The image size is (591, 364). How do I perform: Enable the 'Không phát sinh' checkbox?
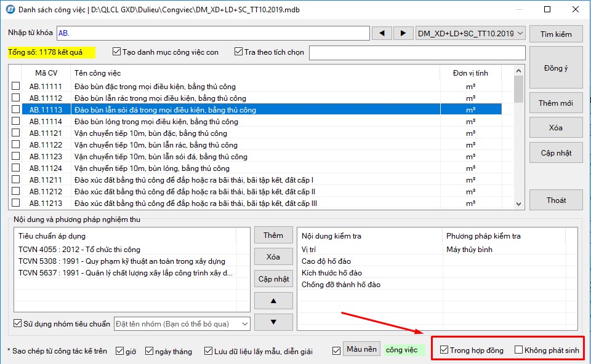518,350
